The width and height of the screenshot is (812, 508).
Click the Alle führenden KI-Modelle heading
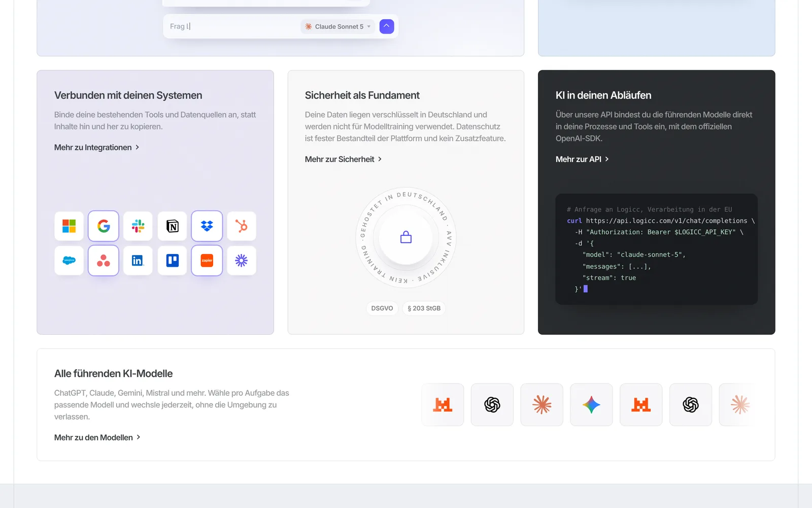pos(114,373)
